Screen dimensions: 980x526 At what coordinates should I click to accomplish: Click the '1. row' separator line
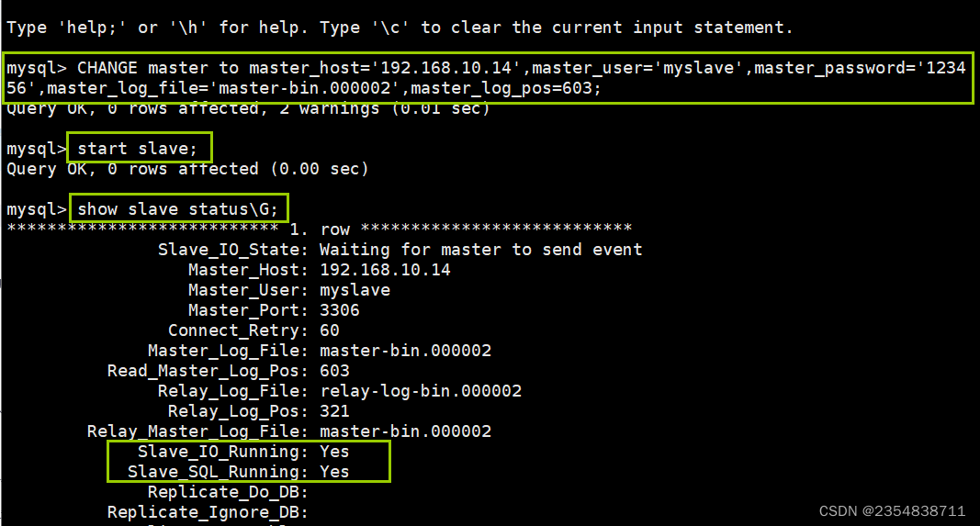pyautogui.click(x=320, y=229)
